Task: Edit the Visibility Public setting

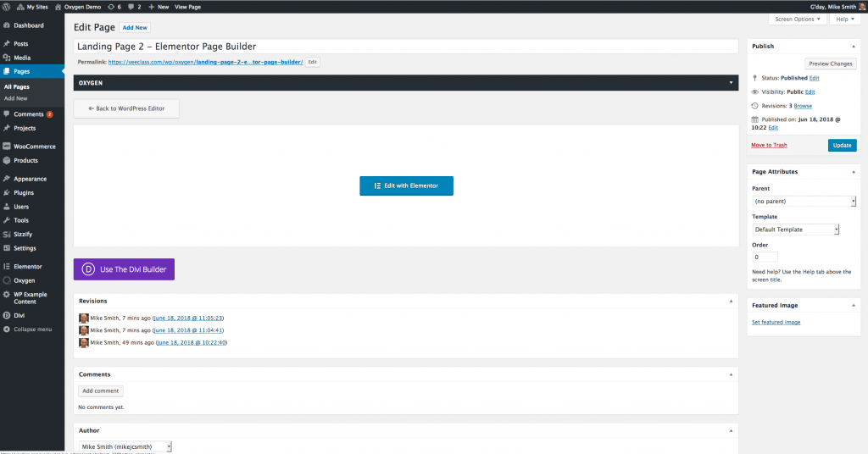Action: tap(810, 92)
